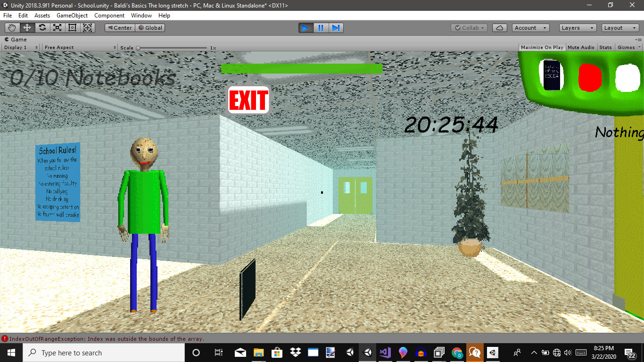Toggle pivot mode with the Center button

pyautogui.click(x=120, y=28)
